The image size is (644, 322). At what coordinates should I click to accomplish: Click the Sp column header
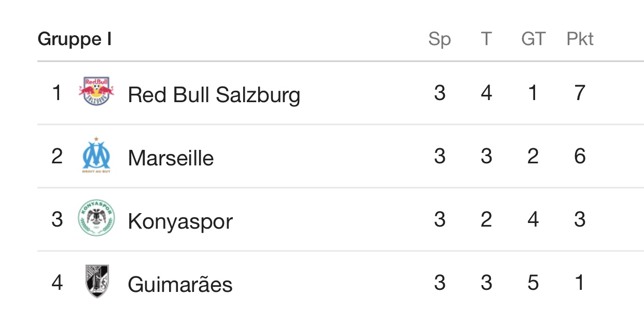pyautogui.click(x=440, y=39)
